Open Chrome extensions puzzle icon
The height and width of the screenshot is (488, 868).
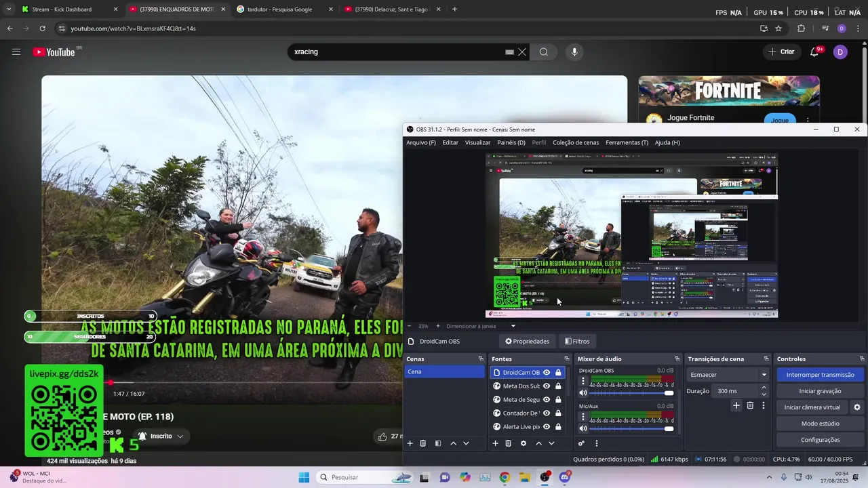[x=802, y=28]
